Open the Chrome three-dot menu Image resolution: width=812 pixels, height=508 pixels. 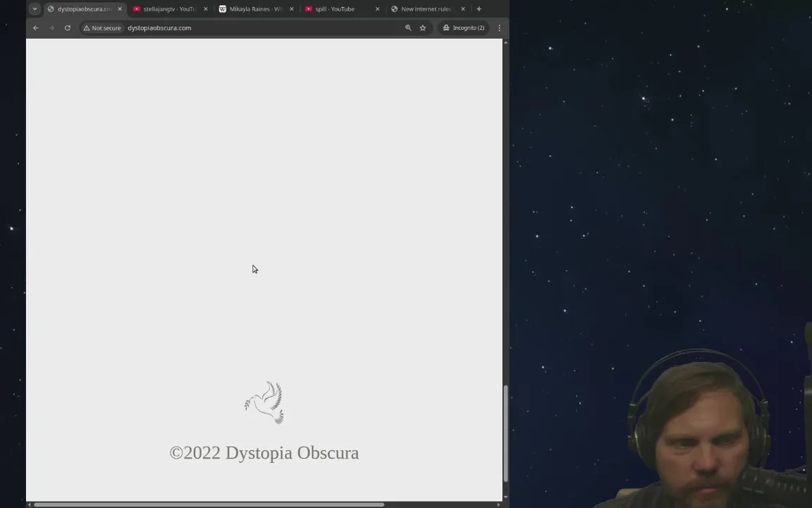point(499,28)
